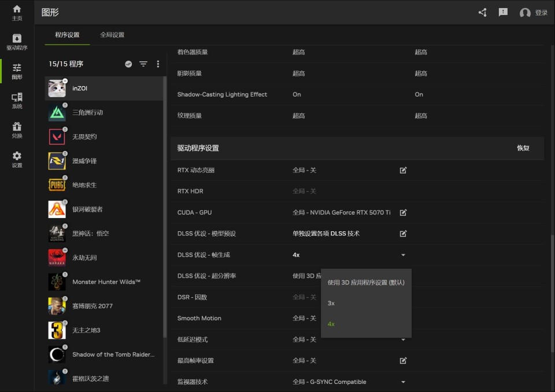Click the 全局 - NVIDIA GeForce RTX 5070 Ti value
Viewport: 555px width, 392px height.
(x=341, y=212)
